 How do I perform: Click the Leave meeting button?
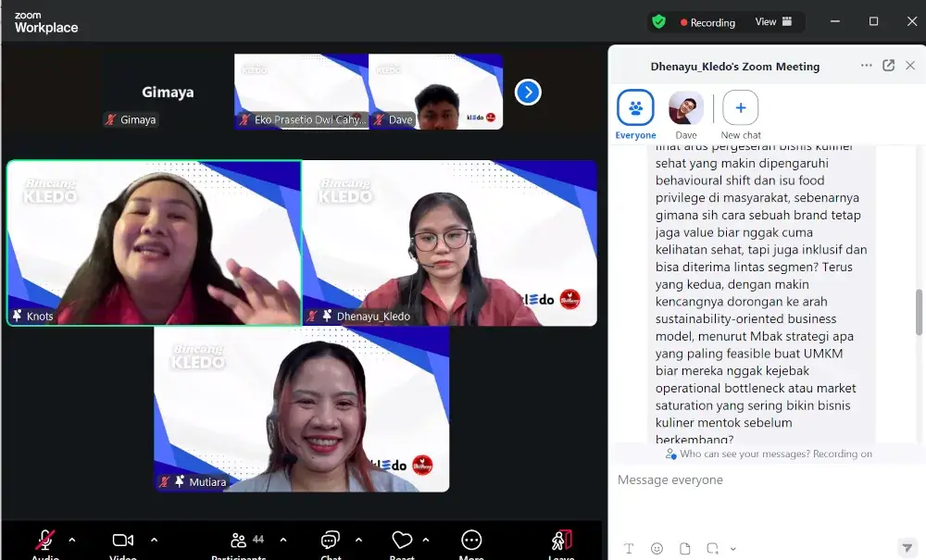(x=561, y=542)
